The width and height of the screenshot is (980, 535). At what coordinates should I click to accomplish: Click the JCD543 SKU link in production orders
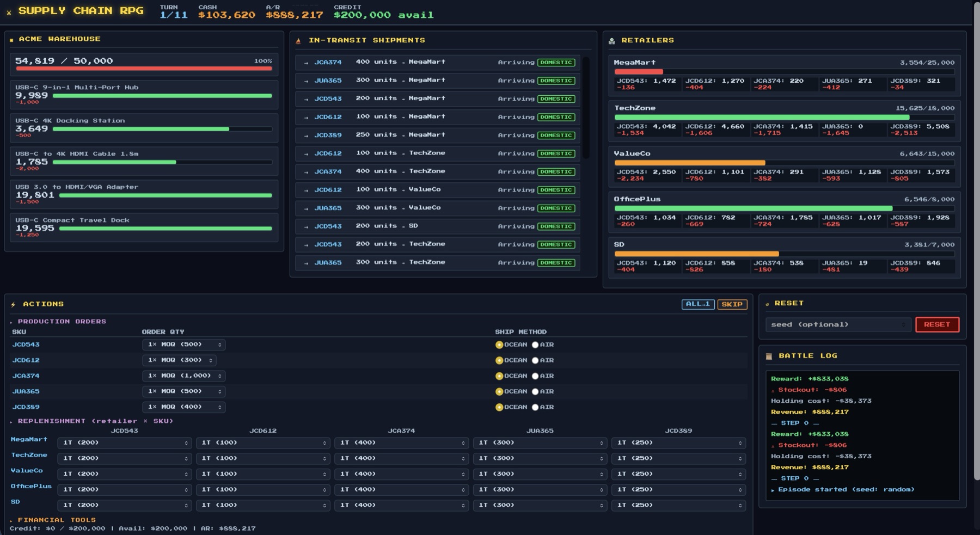(x=26, y=345)
